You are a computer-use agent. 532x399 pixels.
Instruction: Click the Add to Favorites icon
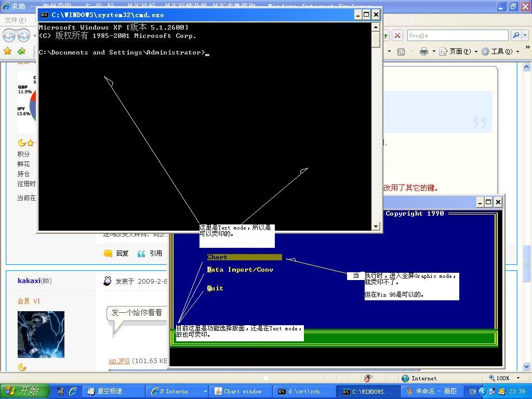tap(21, 51)
